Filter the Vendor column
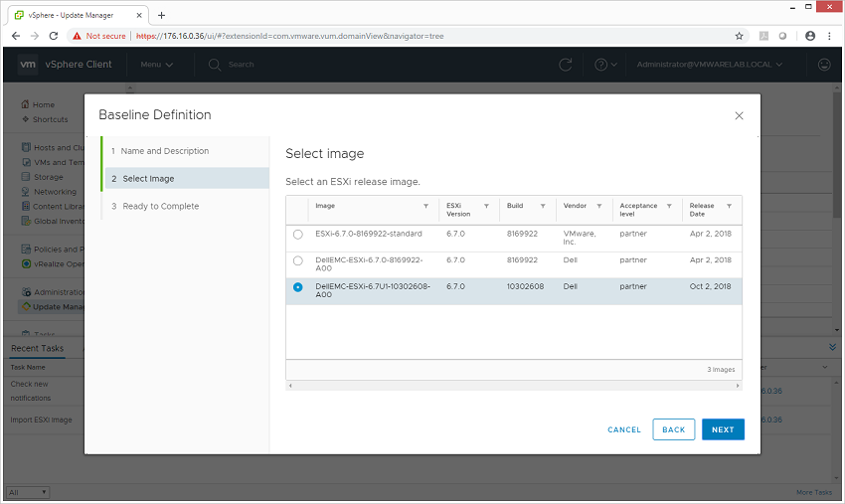The image size is (845, 504). coord(598,206)
